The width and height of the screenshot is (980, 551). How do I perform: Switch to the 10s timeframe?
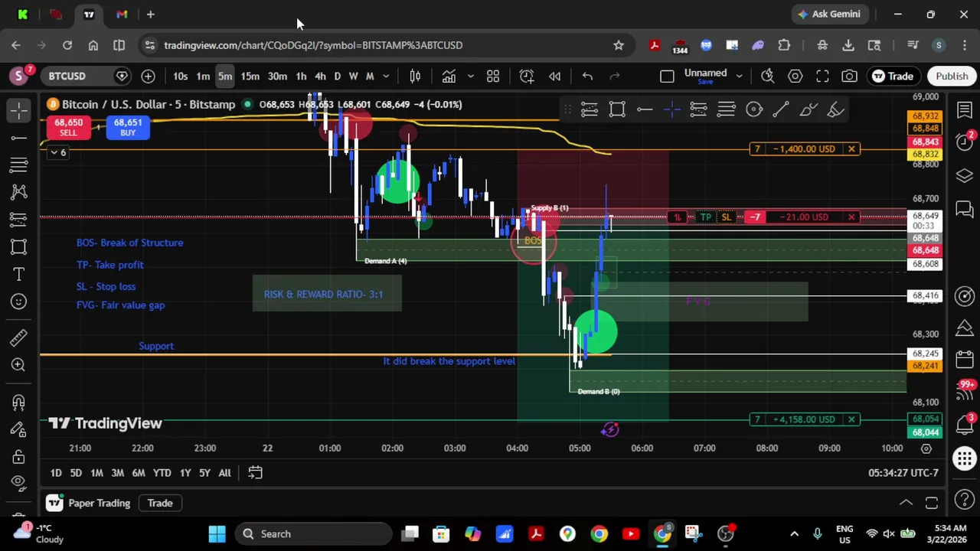(x=180, y=76)
